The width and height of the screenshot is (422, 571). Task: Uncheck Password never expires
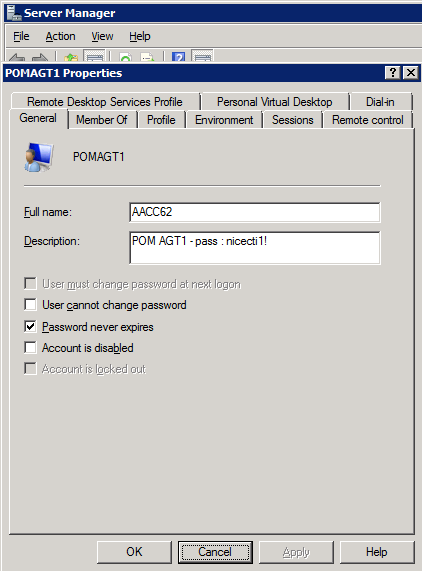click(x=31, y=326)
